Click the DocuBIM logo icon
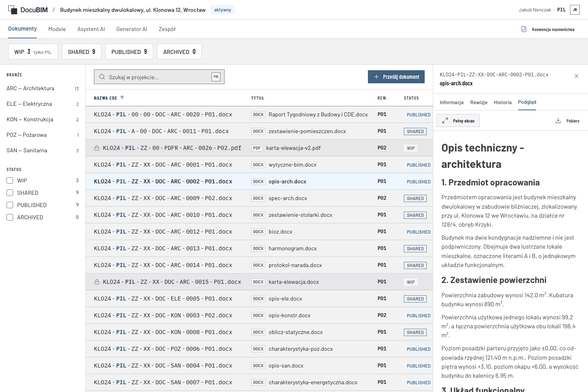Image resolution: width=588 pixels, height=392 pixels. tap(13, 10)
